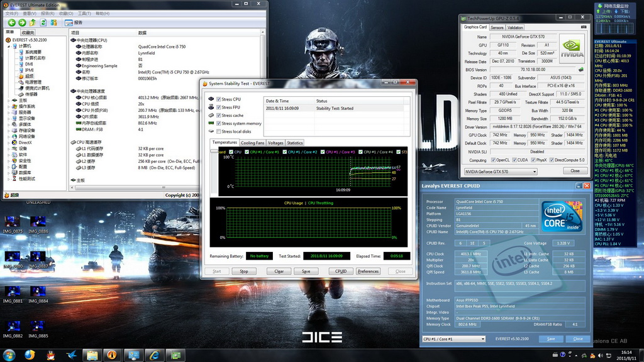Click the up-level arrow icon in EVEREST toolbar

point(33,23)
